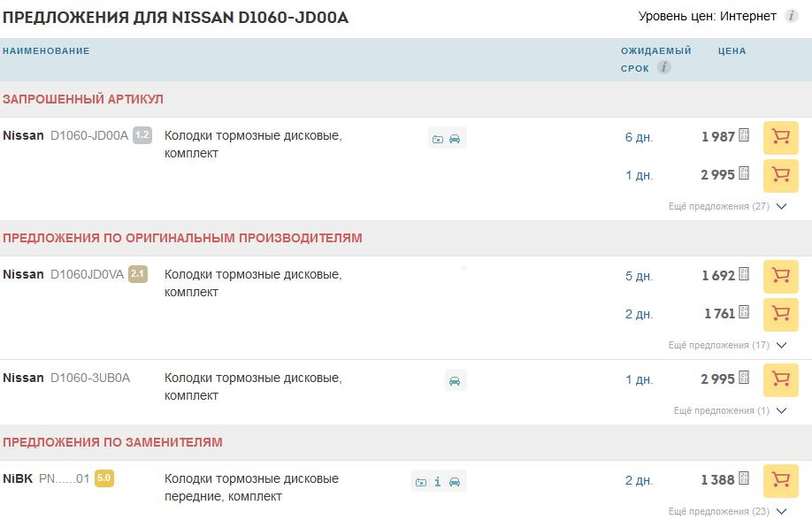
Task: Sort by 'Цена' column header
Action: point(732,51)
